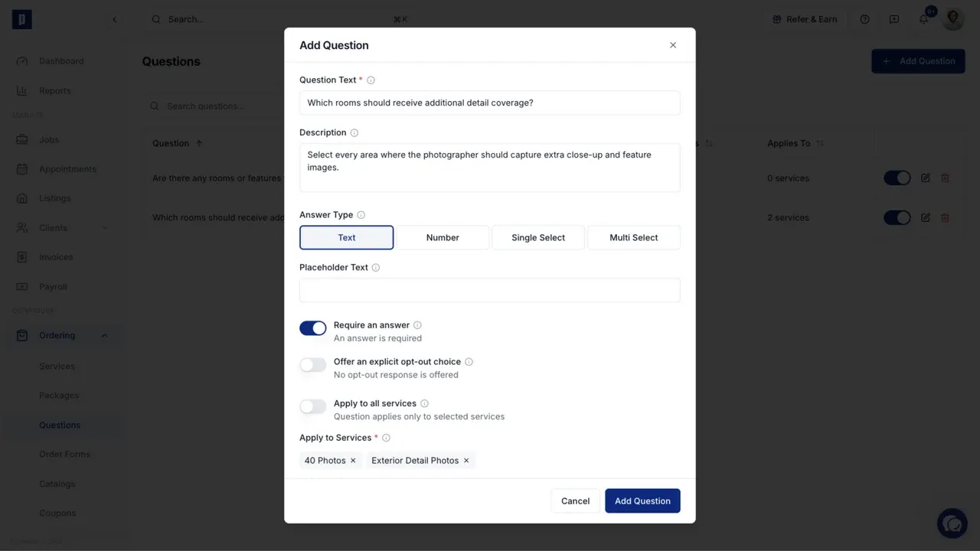Click the Require an answer info icon
The image size is (980, 551).
click(417, 325)
